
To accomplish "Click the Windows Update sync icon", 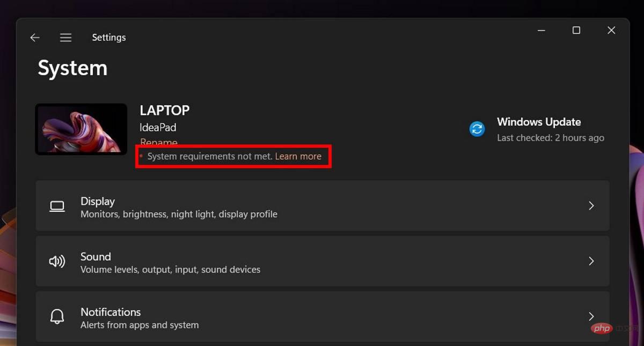I will click(x=477, y=129).
